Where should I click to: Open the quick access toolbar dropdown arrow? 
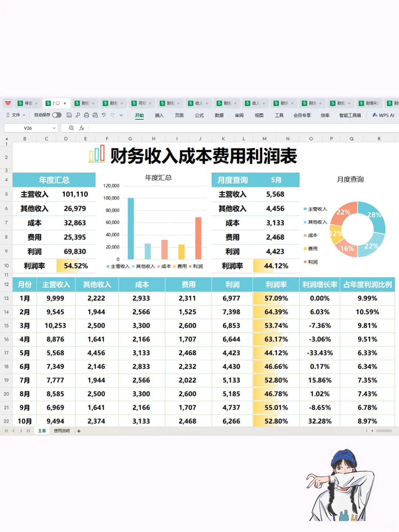pos(121,115)
